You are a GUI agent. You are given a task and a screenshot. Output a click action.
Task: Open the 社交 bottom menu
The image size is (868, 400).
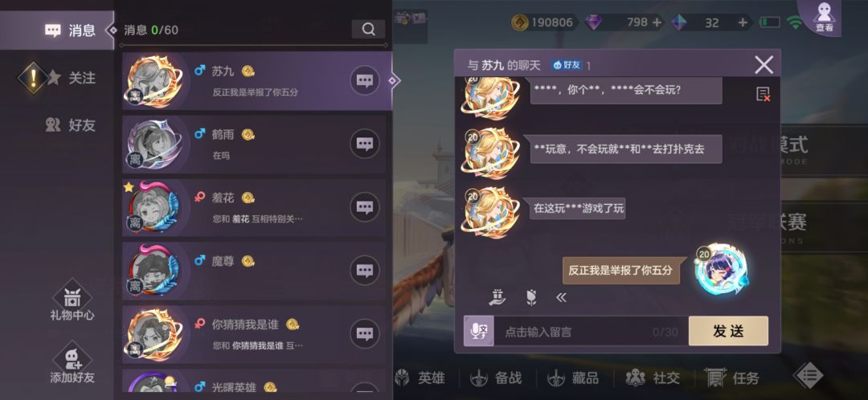[x=653, y=378]
